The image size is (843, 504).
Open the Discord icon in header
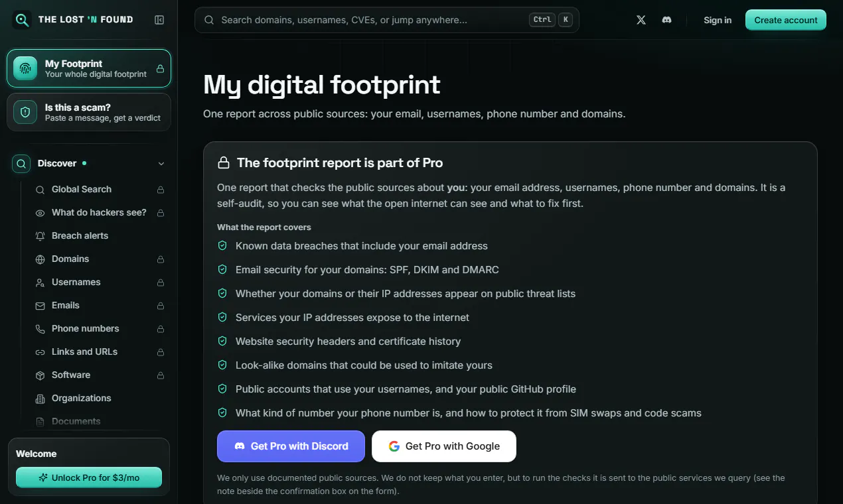(666, 20)
